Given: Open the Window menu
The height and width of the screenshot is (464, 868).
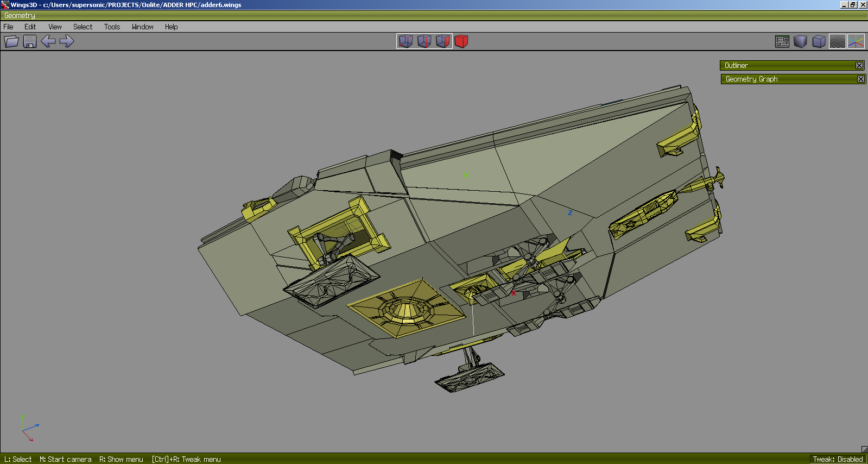Looking at the screenshot, I should [x=143, y=27].
